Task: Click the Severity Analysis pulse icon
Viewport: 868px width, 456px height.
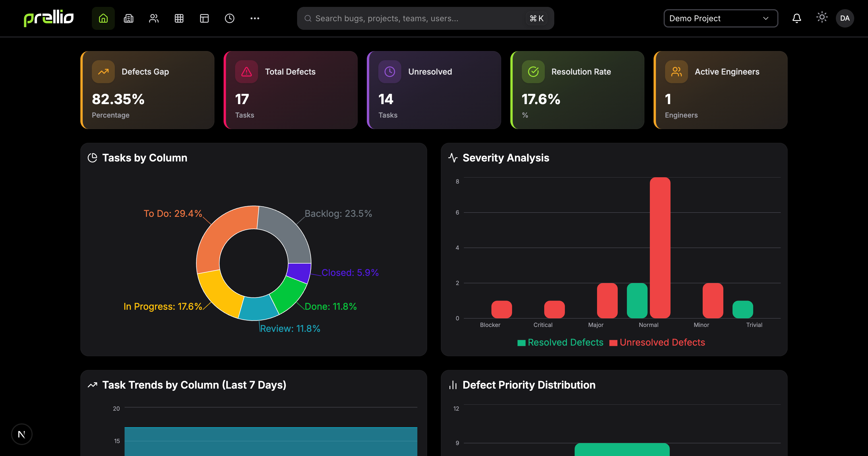Action: pyautogui.click(x=453, y=158)
